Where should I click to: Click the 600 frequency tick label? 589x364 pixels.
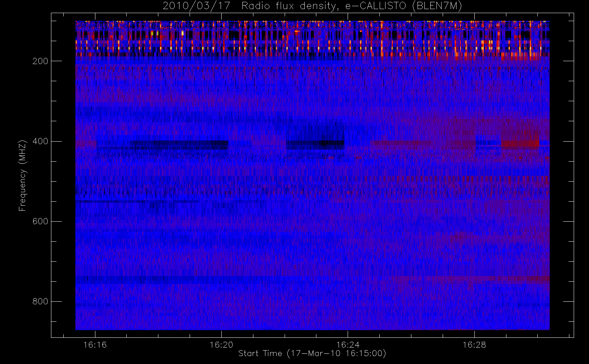[x=40, y=221]
